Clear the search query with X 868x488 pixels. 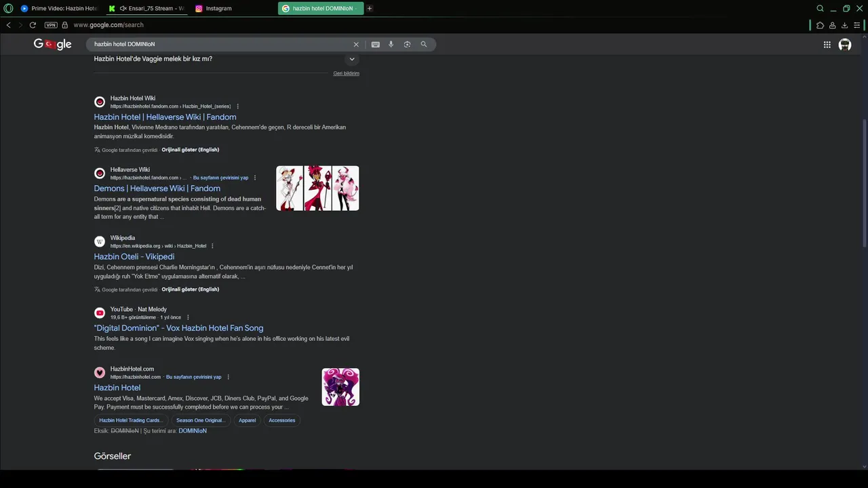coord(356,44)
